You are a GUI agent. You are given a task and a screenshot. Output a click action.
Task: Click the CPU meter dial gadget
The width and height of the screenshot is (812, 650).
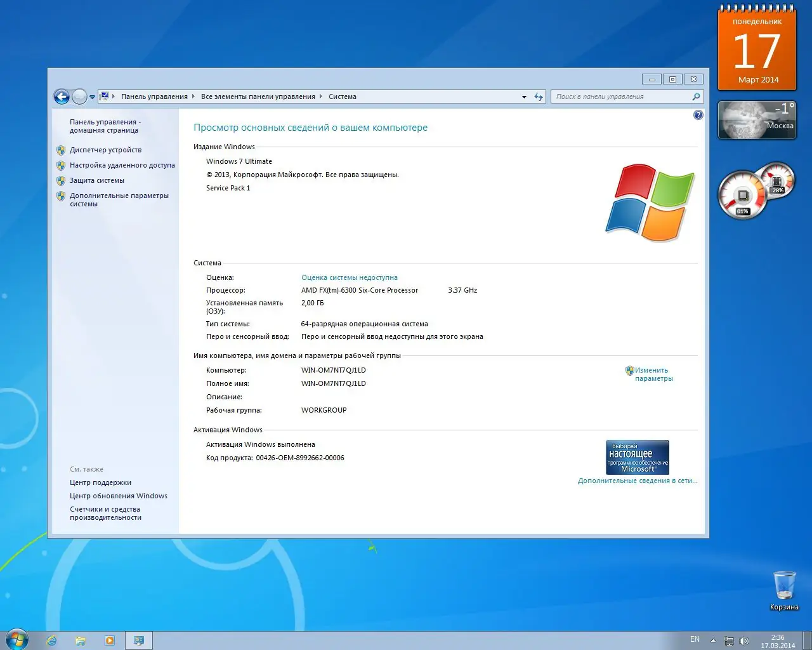click(743, 195)
